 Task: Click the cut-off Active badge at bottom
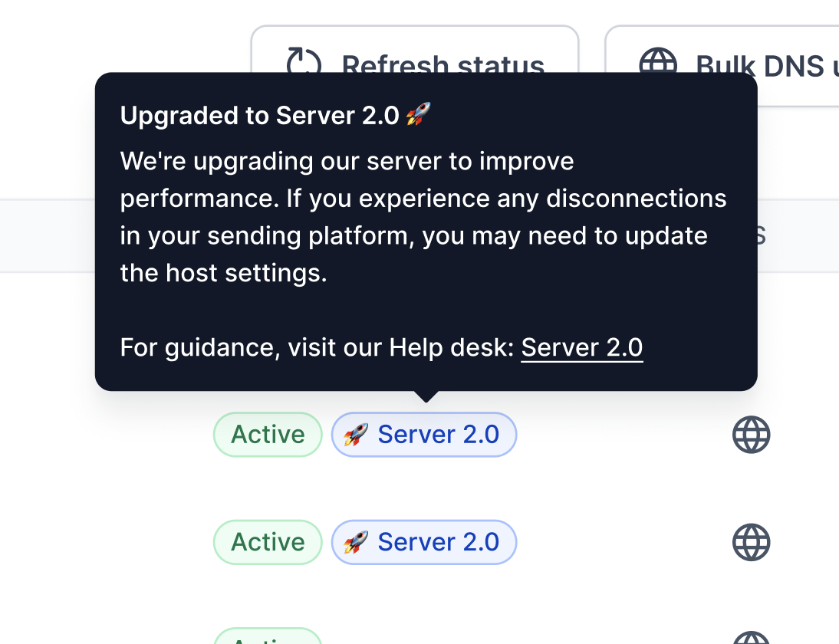click(268, 636)
